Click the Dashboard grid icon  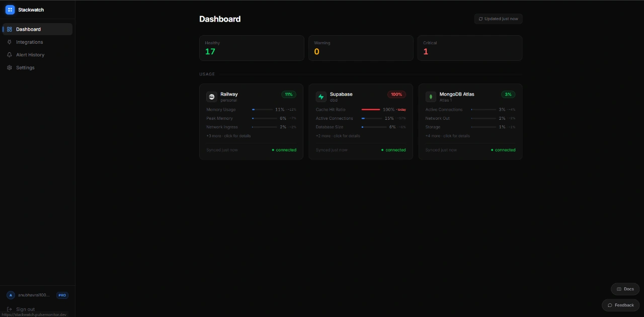10,29
